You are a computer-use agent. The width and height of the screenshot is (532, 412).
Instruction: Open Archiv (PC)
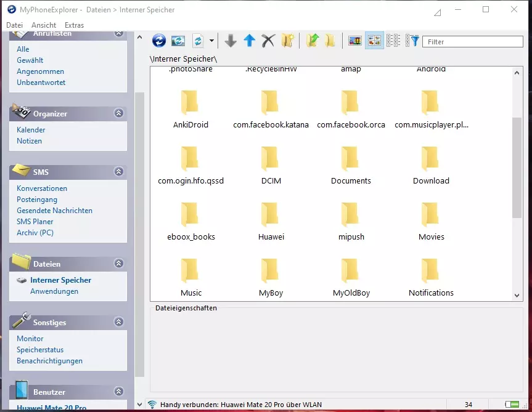pyautogui.click(x=35, y=233)
